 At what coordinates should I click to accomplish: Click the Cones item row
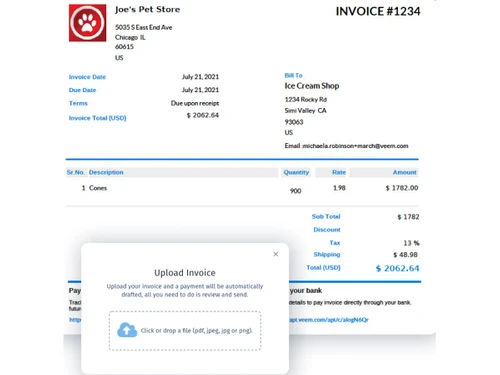(242, 188)
